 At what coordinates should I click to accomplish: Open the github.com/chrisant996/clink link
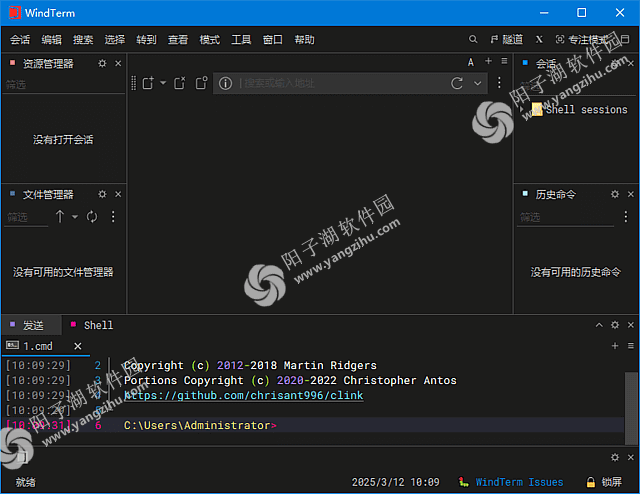[244, 395]
